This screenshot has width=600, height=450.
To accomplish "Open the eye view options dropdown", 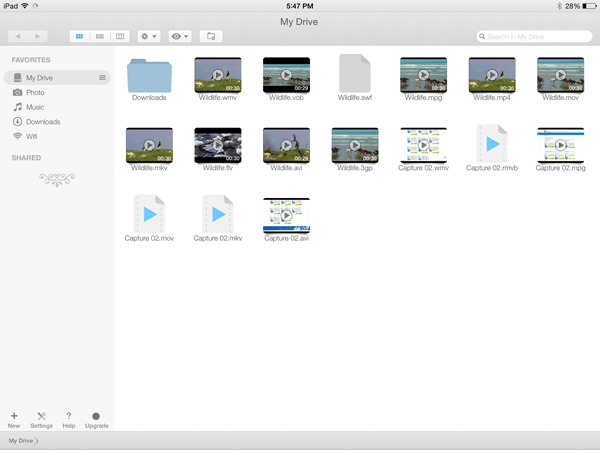I will pos(180,36).
